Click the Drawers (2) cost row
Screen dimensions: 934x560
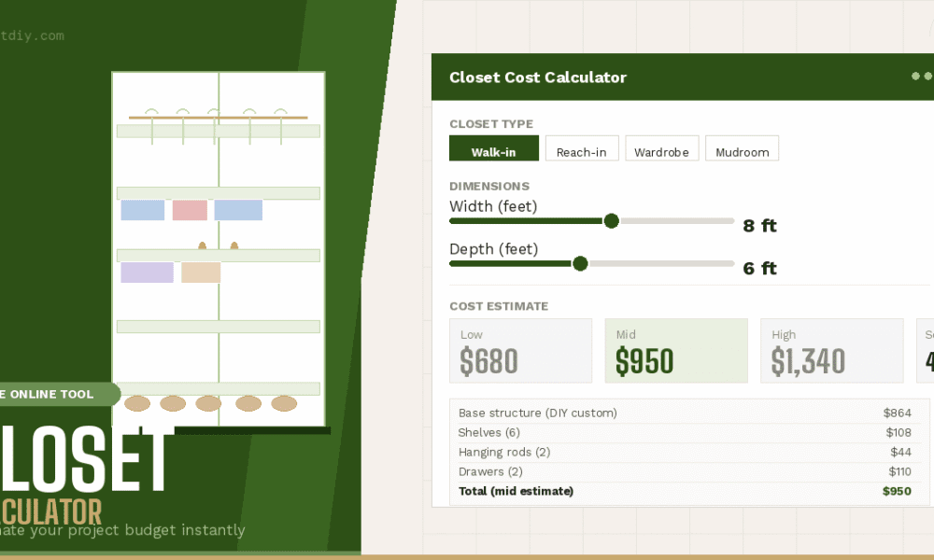682,471
